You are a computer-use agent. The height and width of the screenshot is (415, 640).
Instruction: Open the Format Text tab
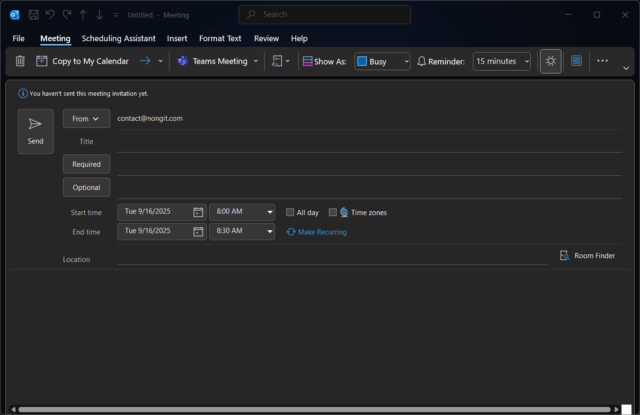(220, 38)
